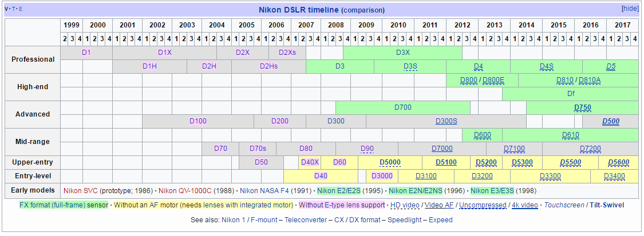The height and width of the screenshot is (236, 644).
Task: Click the T (talk) link in navbar
Action: (14, 9)
